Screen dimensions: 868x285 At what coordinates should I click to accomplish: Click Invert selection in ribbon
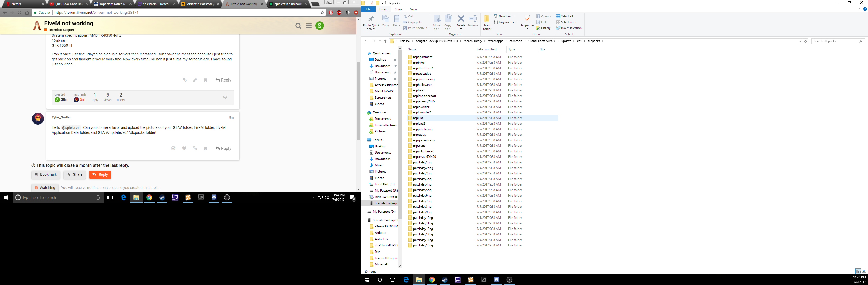pos(569,28)
